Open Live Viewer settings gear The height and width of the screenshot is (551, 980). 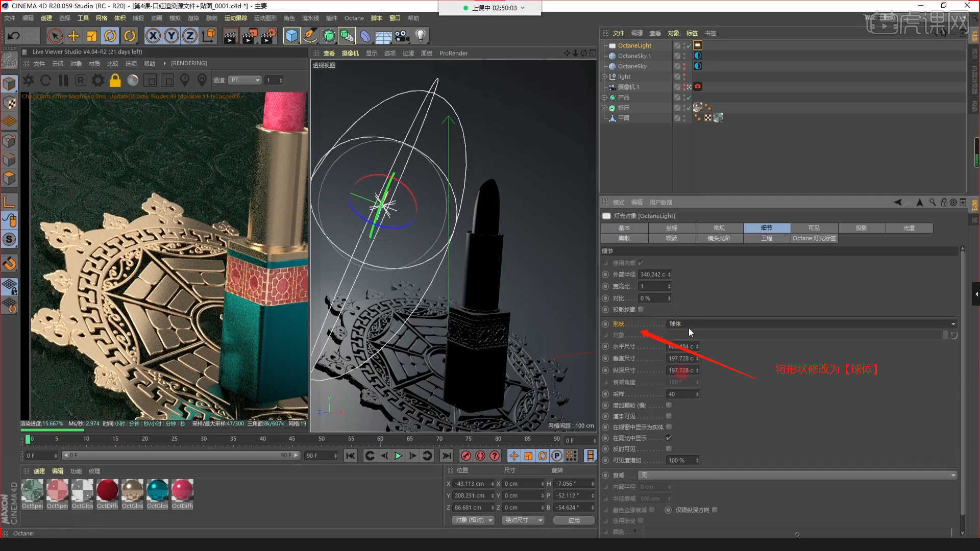pyautogui.click(x=97, y=80)
